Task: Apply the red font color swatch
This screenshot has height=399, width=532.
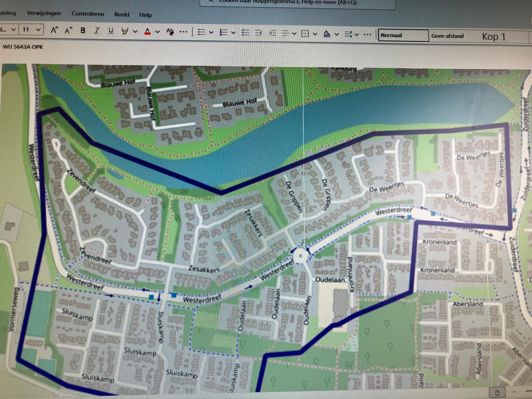Action: [x=148, y=32]
